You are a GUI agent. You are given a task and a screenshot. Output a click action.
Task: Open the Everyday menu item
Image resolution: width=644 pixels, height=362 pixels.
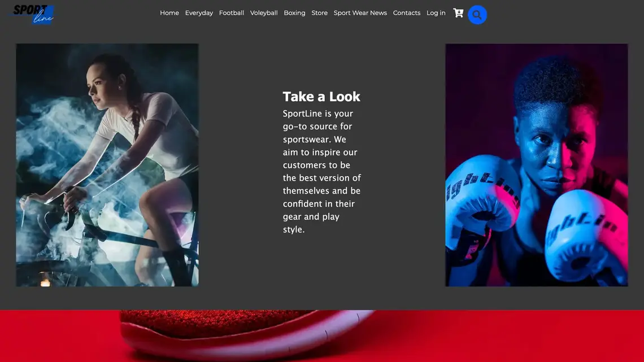[199, 13]
